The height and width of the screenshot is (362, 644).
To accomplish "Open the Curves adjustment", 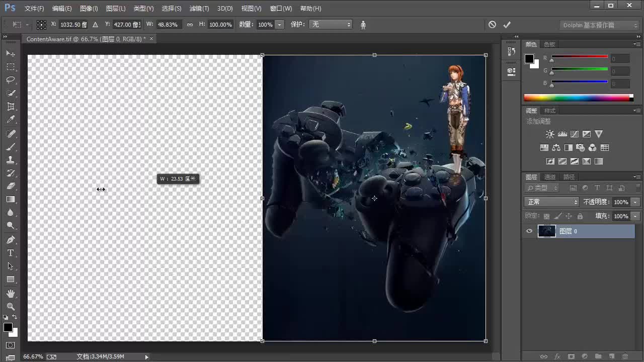I will tap(575, 134).
